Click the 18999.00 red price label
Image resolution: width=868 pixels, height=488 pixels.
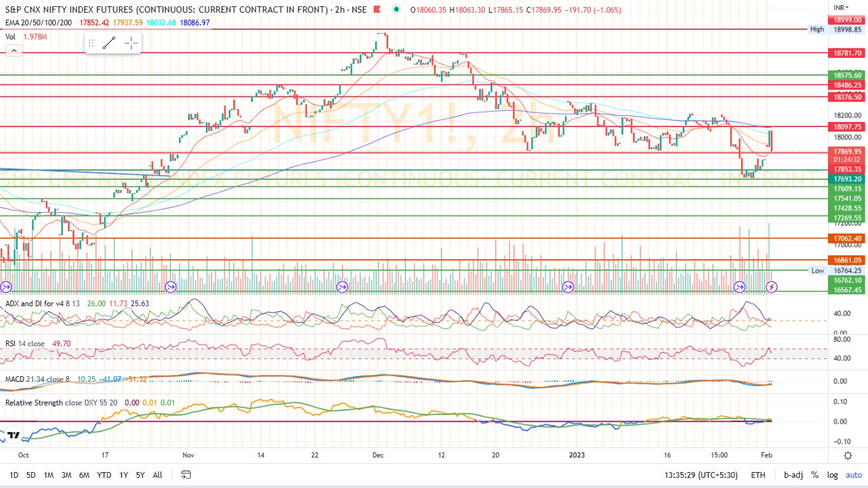(848, 20)
